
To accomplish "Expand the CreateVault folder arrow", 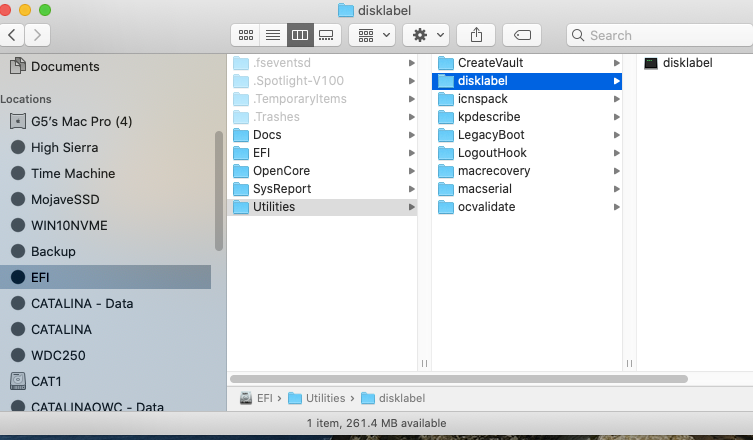I will tap(617, 63).
